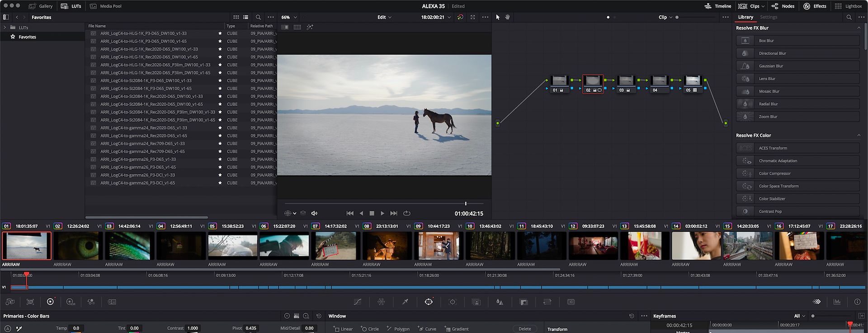Image resolution: width=868 pixels, height=333 pixels.
Task: Switch to the Settings tab
Action: pos(768,17)
